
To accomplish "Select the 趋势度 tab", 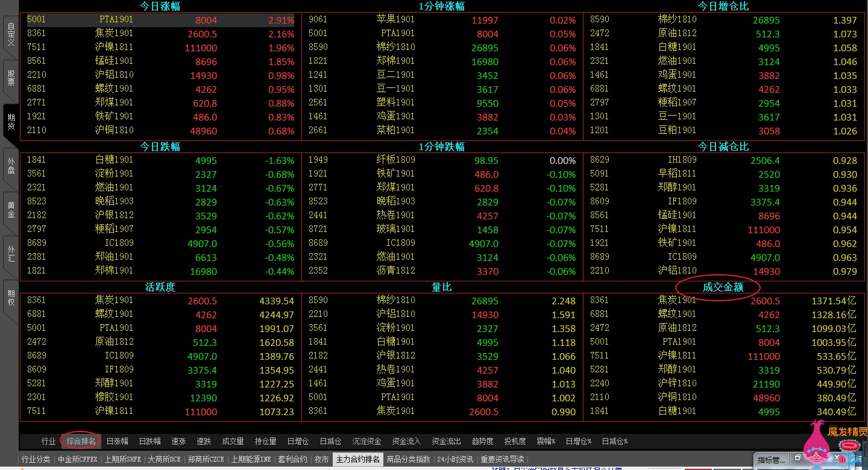I will tap(482, 442).
